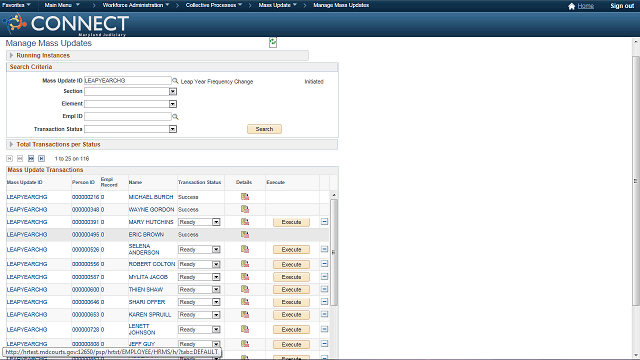Open details icon for LENETT JOHNSON
Viewport: 640px width, 360px height.
(244, 329)
